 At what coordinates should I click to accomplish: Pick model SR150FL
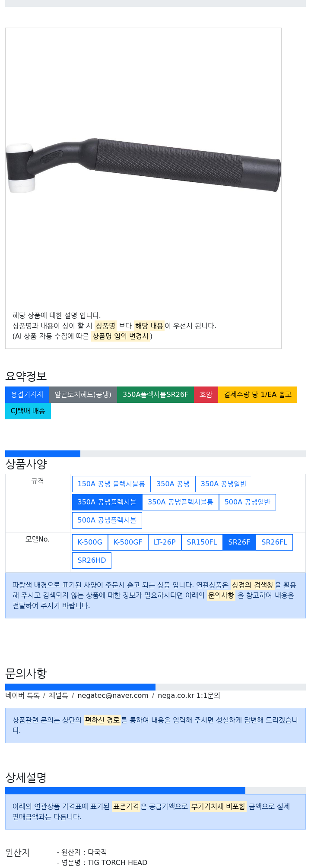click(x=202, y=542)
